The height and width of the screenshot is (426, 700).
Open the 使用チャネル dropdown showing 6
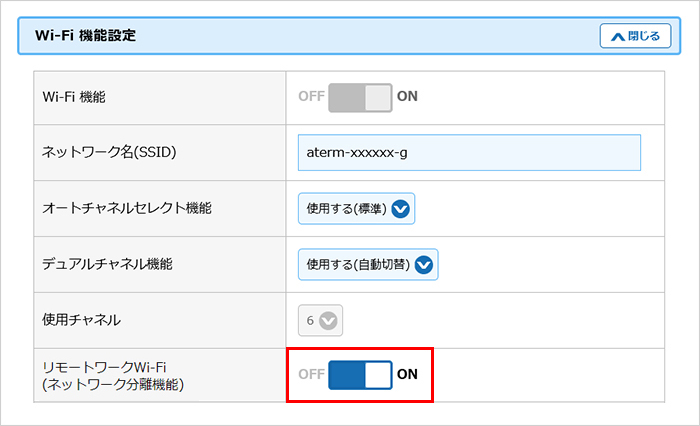(320, 321)
